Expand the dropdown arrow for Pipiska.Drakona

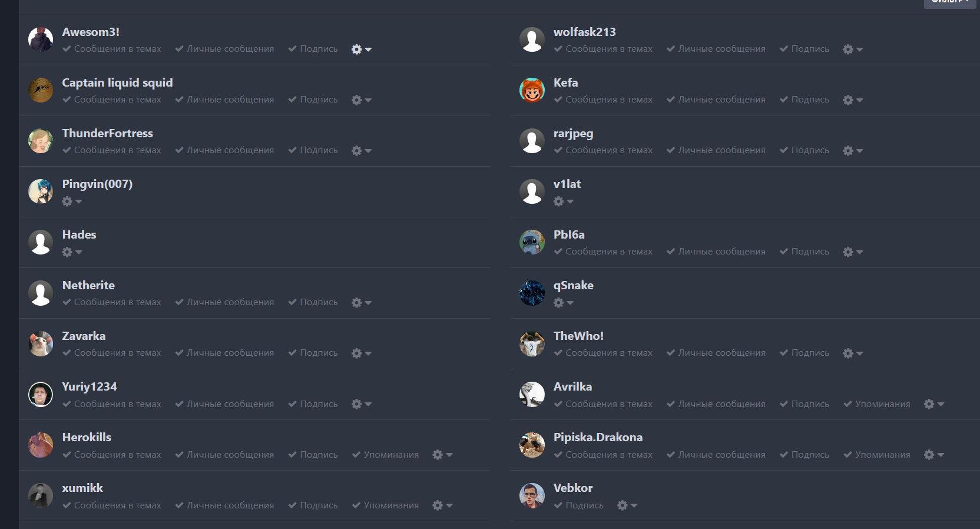pyautogui.click(x=941, y=455)
